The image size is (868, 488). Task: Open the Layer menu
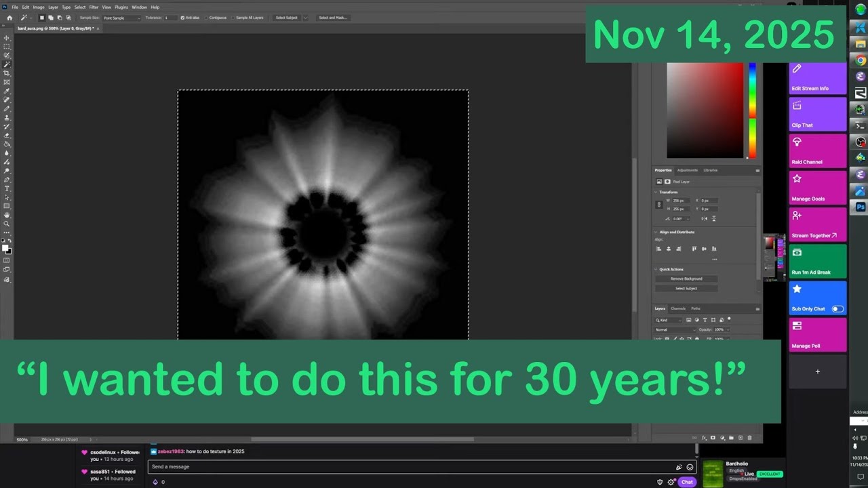pyautogui.click(x=53, y=7)
